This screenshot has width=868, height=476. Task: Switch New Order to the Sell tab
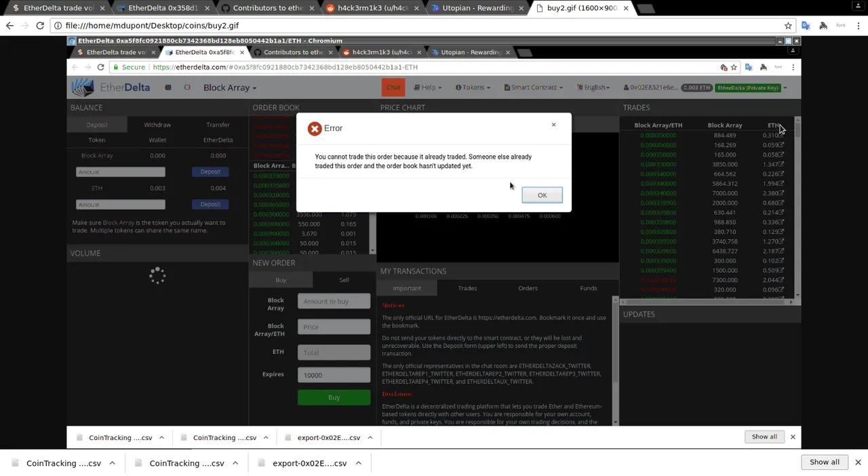pos(344,280)
